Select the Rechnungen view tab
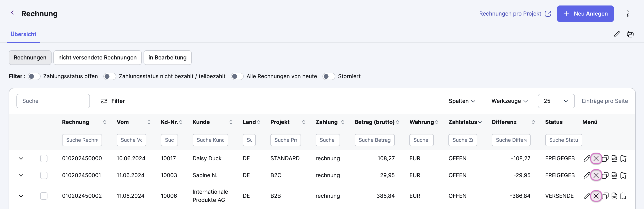This screenshot has width=644, height=209. click(x=30, y=58)
